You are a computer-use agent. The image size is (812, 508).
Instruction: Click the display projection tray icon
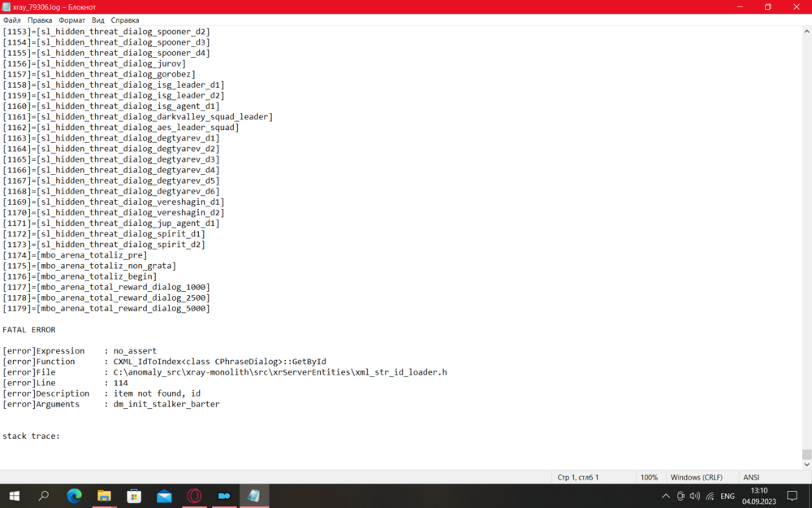pyautogui.click(x=680, y=496)
